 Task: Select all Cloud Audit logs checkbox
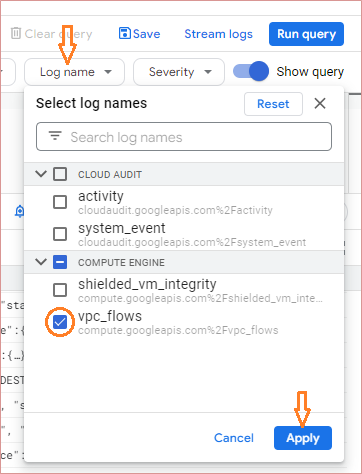[60, 174]
